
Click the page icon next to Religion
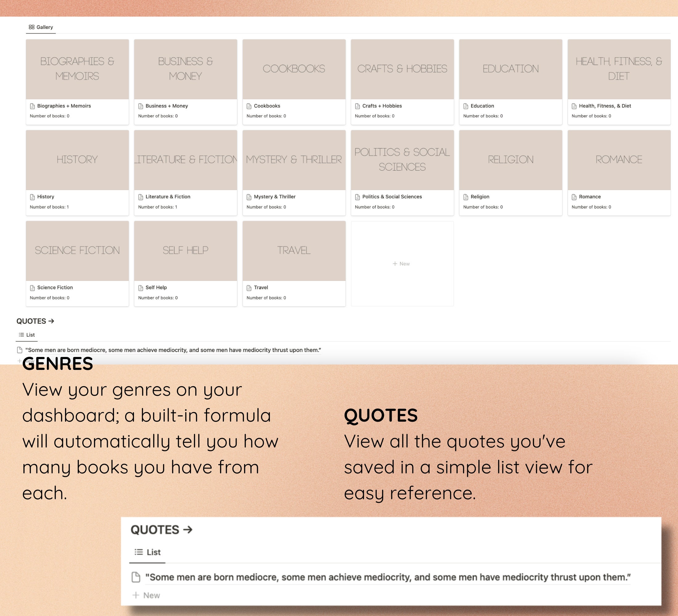(x=466, y=197)
